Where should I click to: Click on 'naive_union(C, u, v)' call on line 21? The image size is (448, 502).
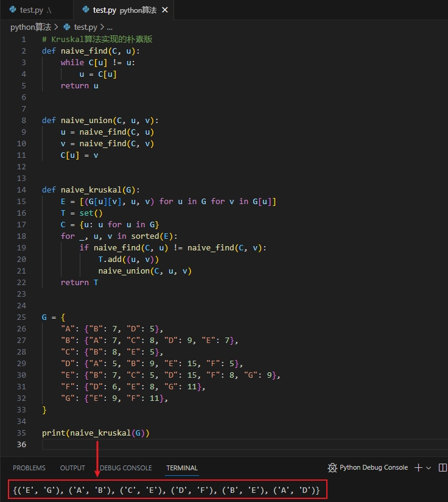145,271
